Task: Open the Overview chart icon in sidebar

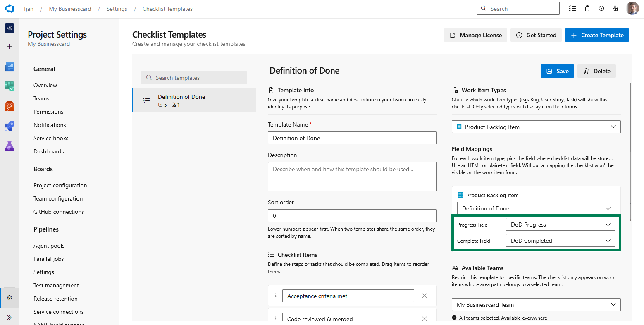Action: pos(9,66)
